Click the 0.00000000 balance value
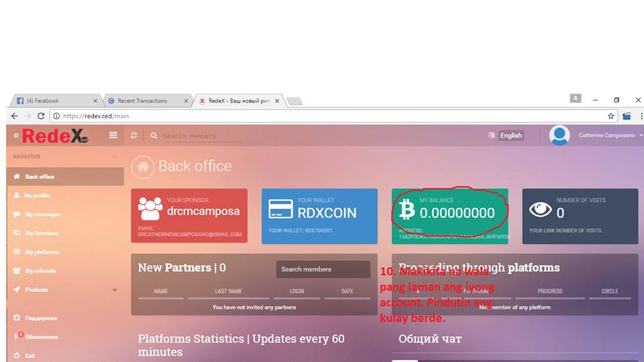The width and height of the screenshot is (644, 362). (x=457, y=213)
